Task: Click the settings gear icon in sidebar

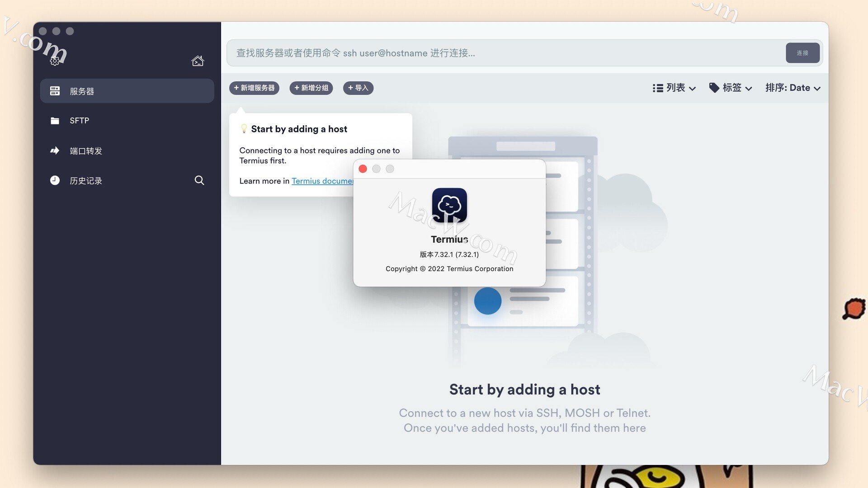Action: 55,61
